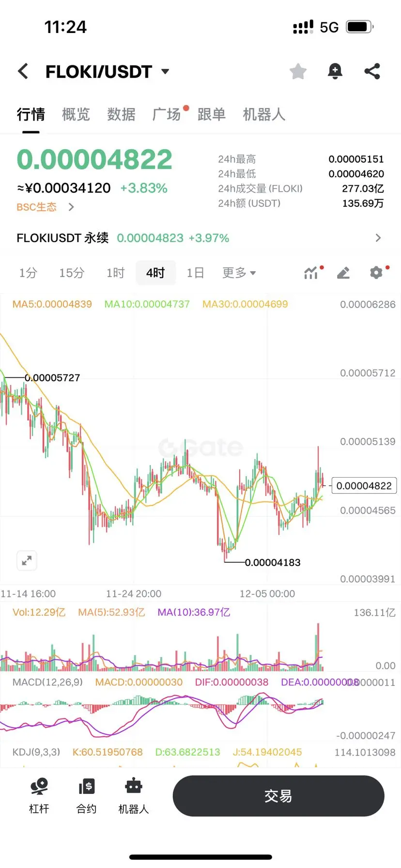This screenshot has width=401, height=868.
Task: Expand the FLOKIUSDT 永续 row chevron
Action: pyautogui.click(x=378, y=238)
